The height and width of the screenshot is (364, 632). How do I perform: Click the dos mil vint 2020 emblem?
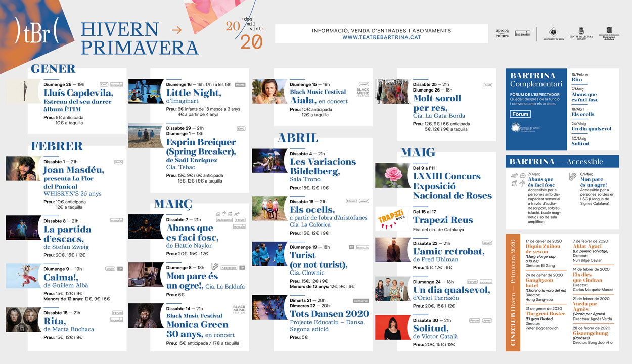pyautogui.click(x=244, y=33)
